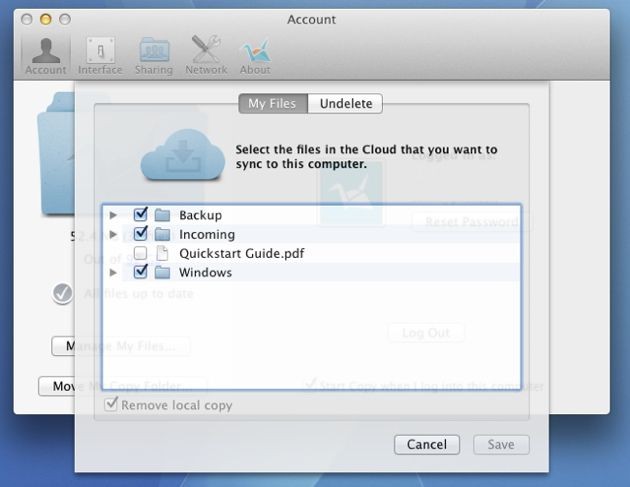Open the Account preferences pane
This screenshot has width=630, height=487.
[45, 56]
